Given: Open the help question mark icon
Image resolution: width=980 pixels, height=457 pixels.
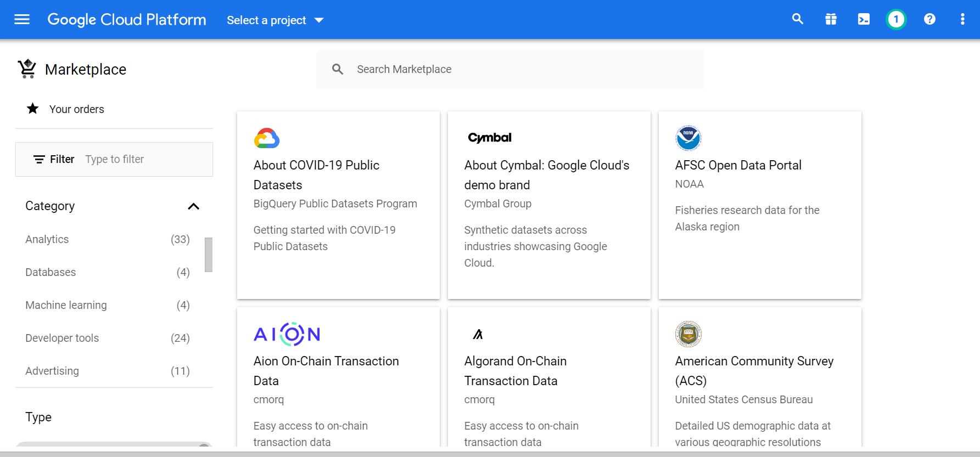Looking at the screenshot, I should point(929,19).
